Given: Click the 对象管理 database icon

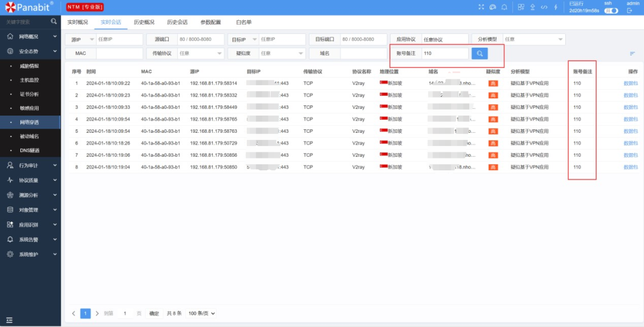Looking at the screenshot, I should point(10,210).
